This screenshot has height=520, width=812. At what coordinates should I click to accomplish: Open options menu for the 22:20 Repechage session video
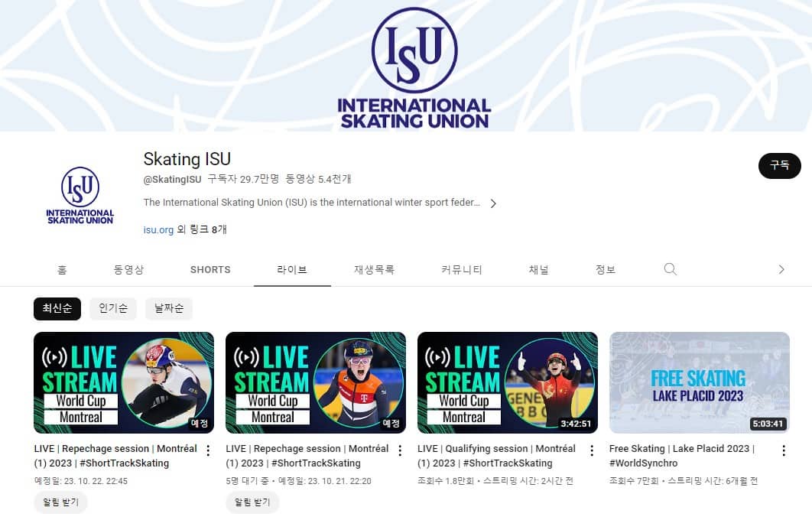click(400, 450)
